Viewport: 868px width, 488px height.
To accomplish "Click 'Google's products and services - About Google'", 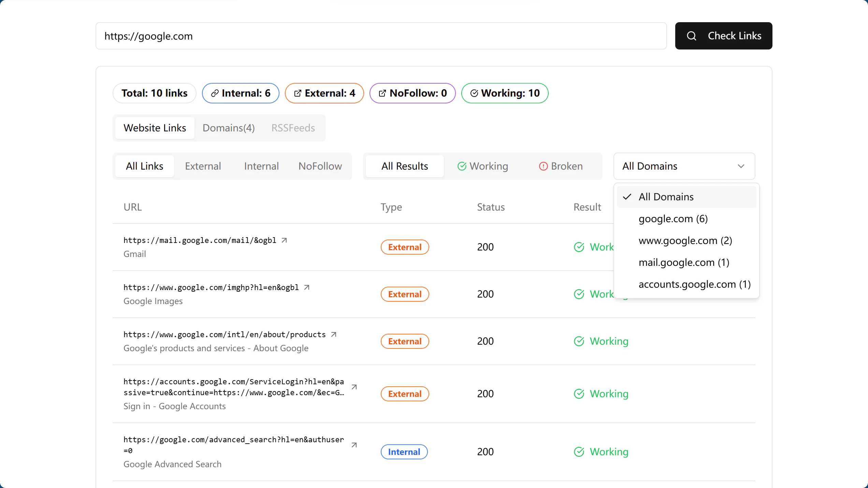I will pos(216,348).
